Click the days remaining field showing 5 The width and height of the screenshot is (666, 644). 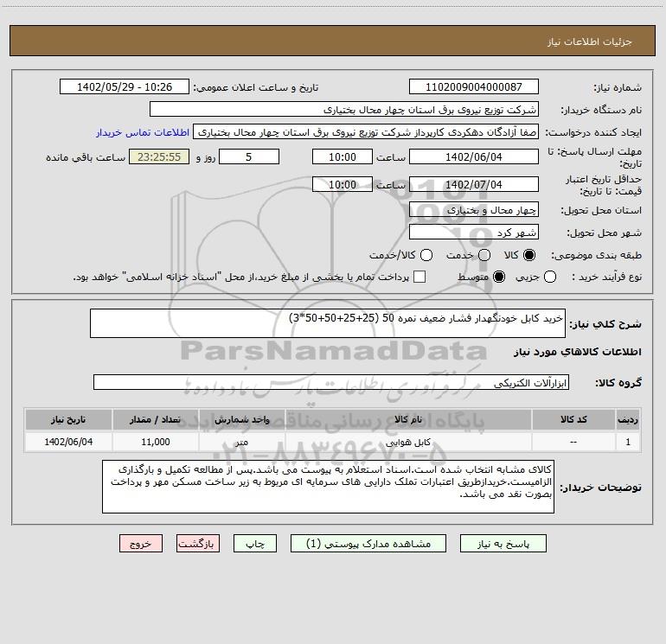pos(249,156)
